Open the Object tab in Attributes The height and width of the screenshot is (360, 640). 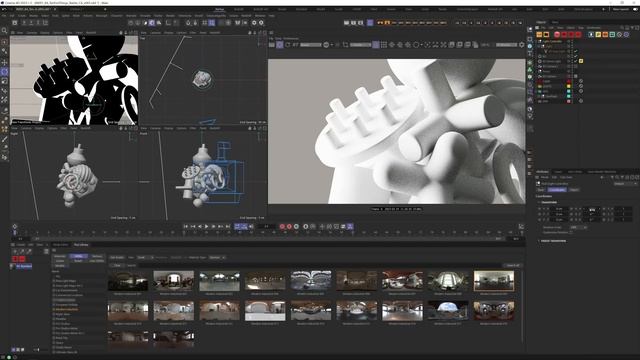click(x=574, y=190)
